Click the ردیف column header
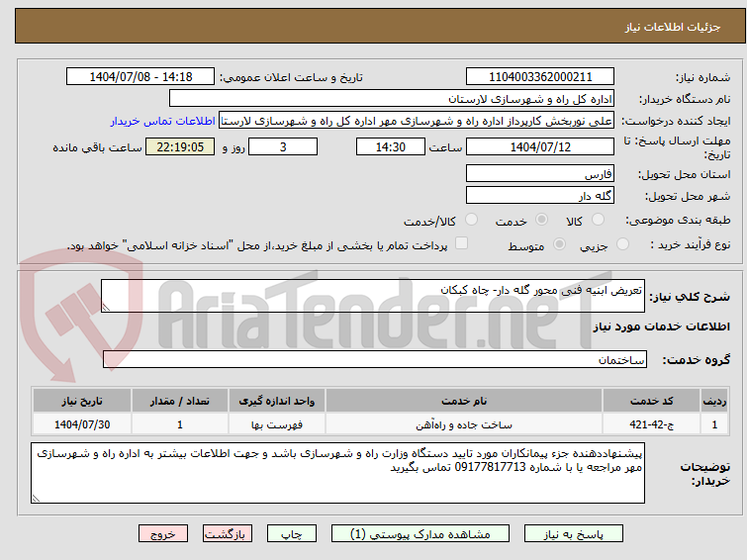 714,401
